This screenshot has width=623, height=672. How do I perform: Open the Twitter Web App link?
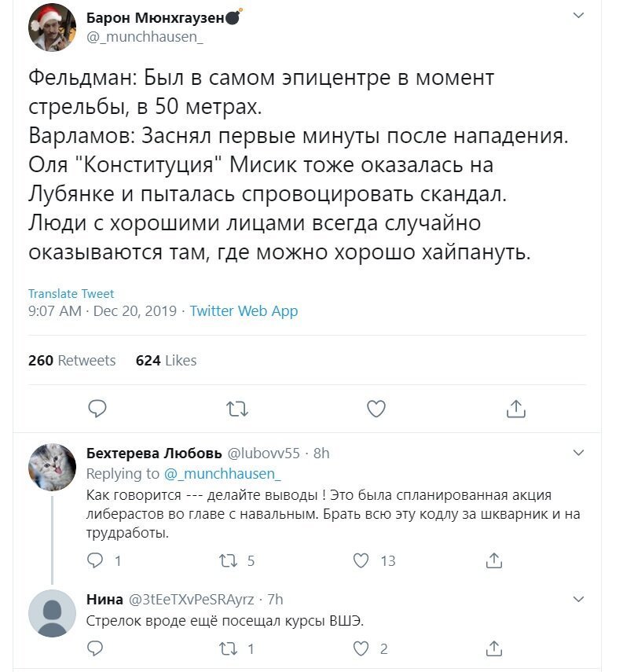pyautogui.click(x=244, y=311)
